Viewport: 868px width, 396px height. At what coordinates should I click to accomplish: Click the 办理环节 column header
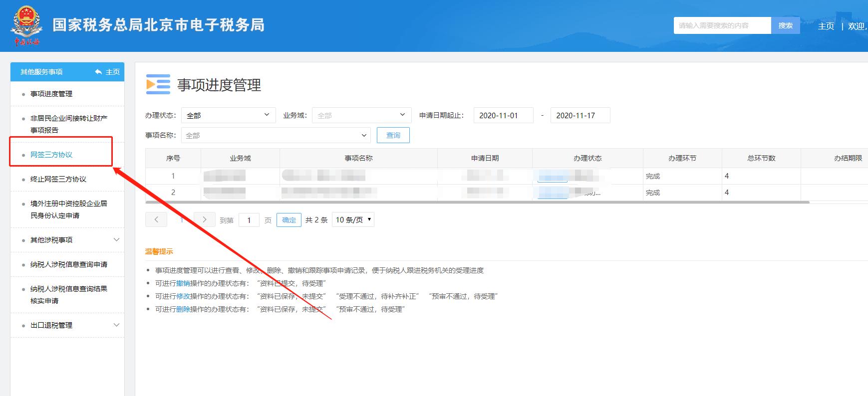coord(682,158)
